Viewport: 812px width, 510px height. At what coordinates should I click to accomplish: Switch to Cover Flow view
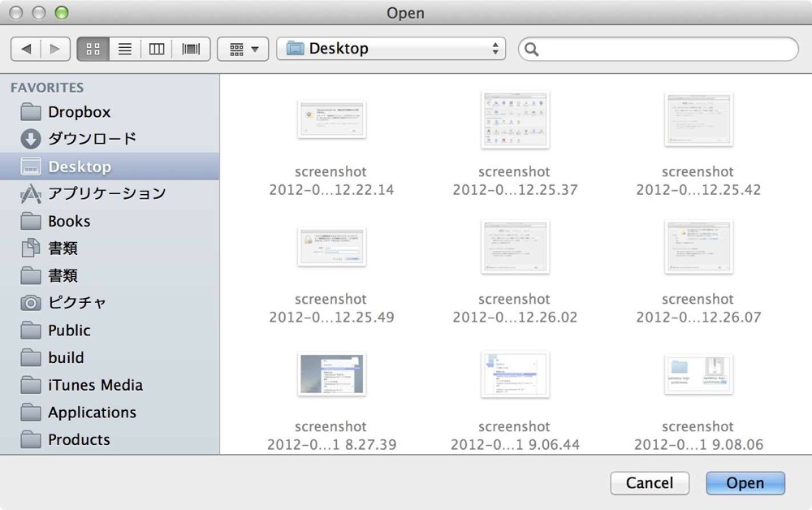191,50
